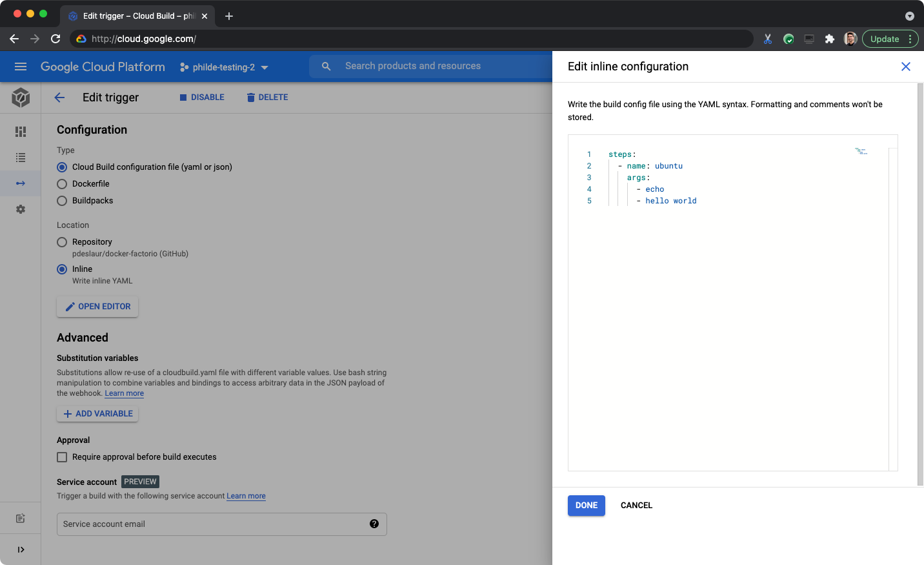Click the CANCEL button
924x565 pixels.
pos(636,506)
